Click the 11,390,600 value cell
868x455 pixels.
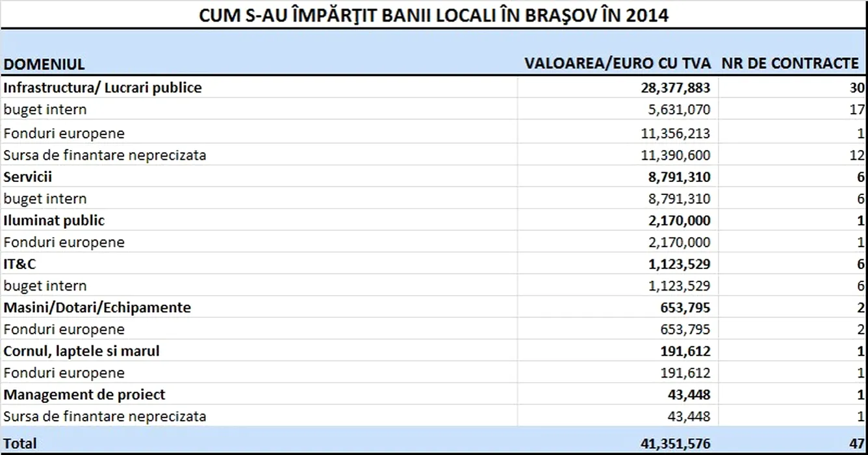tap(675, 155)
